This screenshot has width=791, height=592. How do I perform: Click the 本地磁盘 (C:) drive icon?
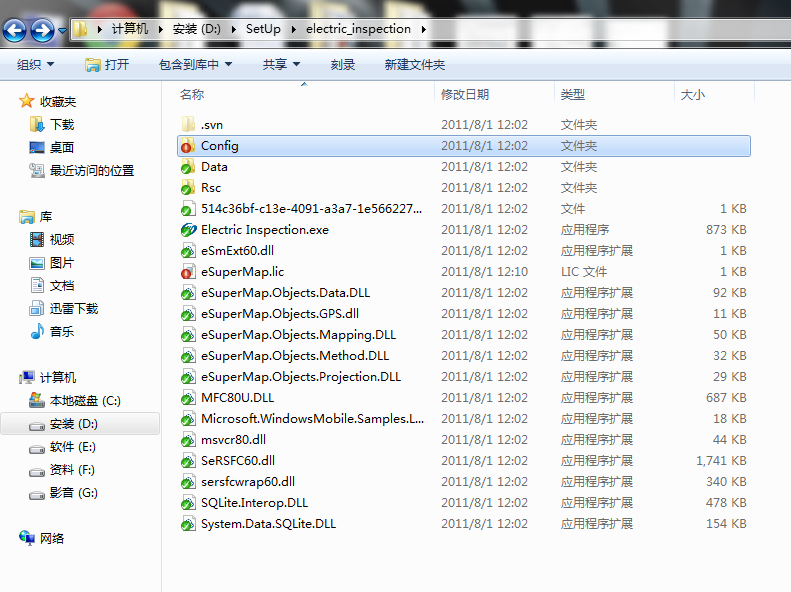pos(37,400)
